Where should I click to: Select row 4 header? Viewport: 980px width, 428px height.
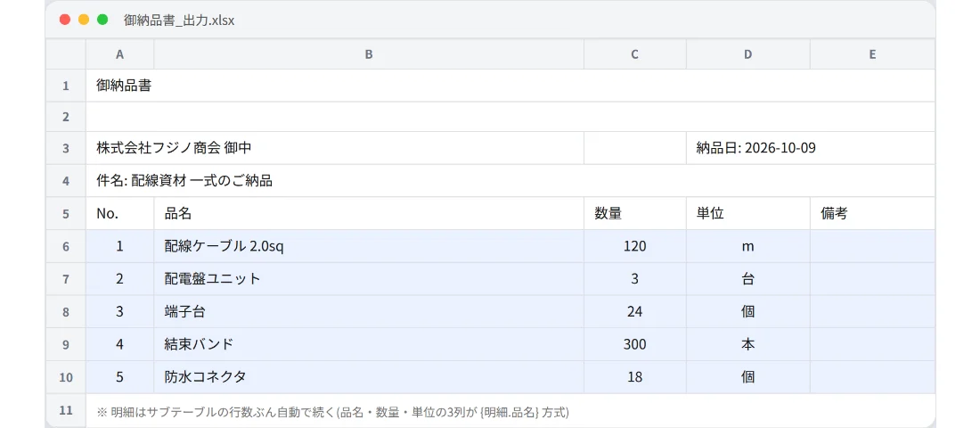(66, 181)
